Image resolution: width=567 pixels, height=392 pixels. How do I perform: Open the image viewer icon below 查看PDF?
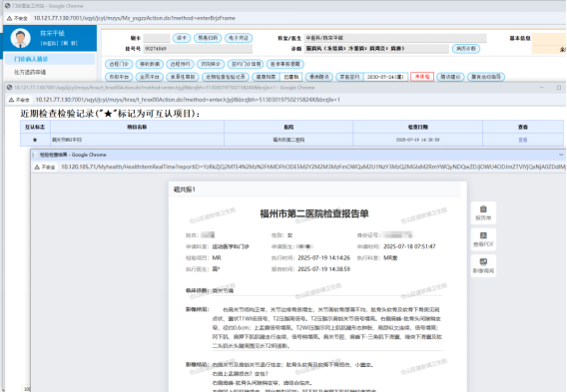483,265
